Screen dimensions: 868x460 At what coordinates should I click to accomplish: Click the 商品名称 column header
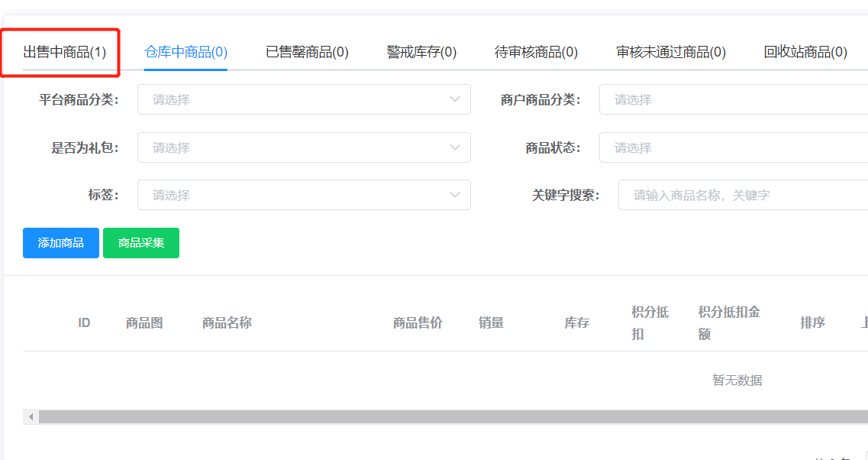point(227,322)
